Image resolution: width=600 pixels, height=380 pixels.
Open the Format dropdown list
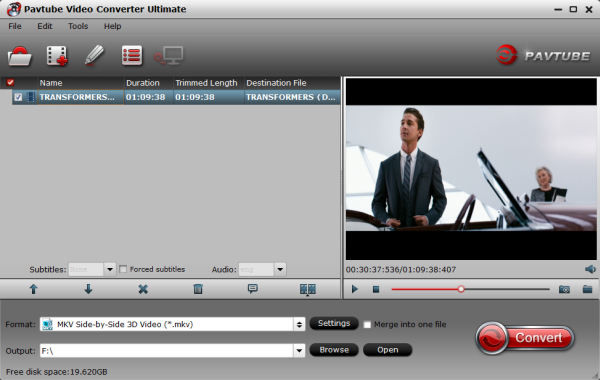(x=299, y=325)
